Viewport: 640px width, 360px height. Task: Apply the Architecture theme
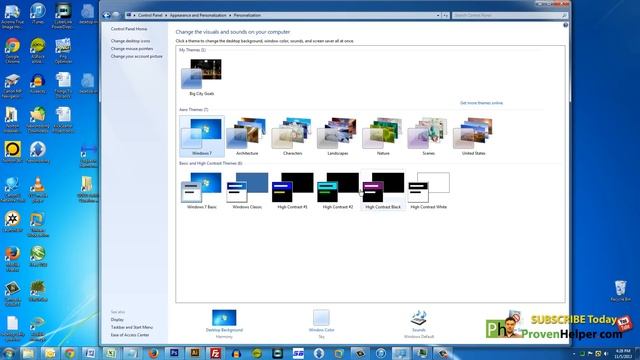247,136
